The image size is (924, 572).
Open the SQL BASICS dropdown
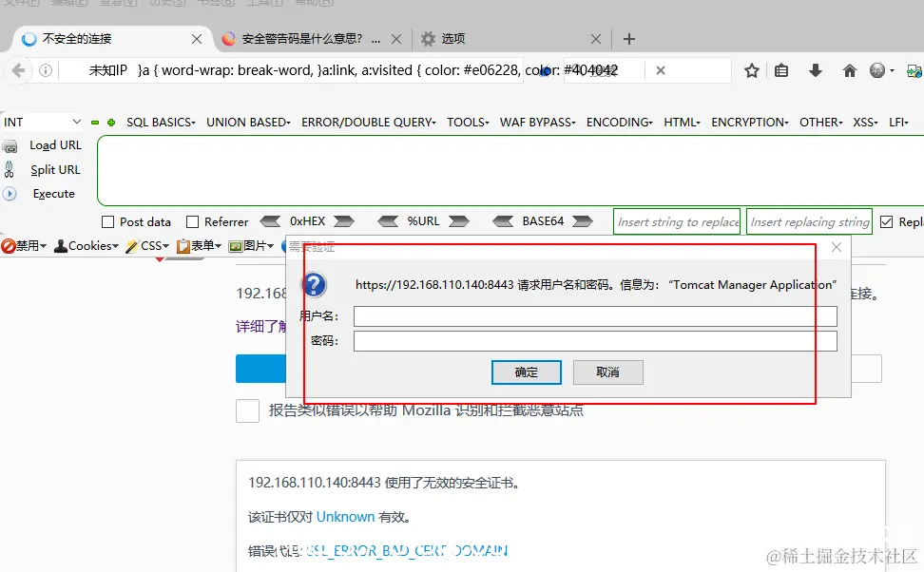(160, 122)
